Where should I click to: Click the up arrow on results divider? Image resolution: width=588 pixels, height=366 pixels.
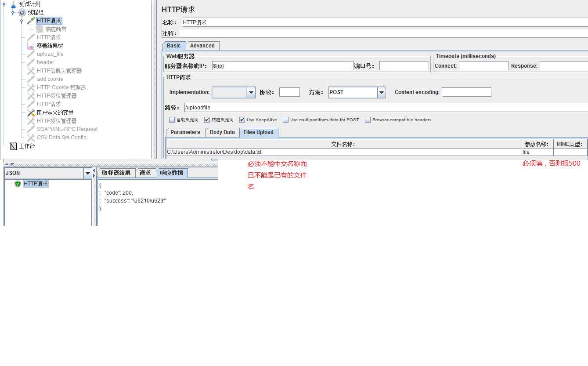point(7,164)
